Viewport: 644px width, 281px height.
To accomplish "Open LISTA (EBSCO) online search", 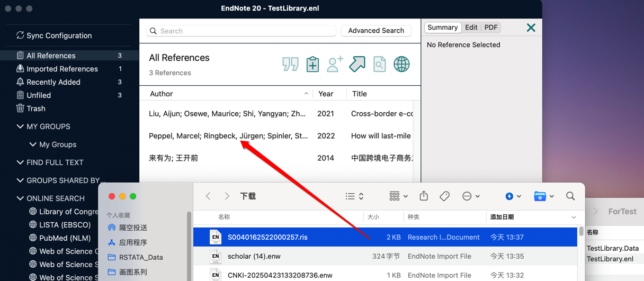I will [x=60, y=225].
